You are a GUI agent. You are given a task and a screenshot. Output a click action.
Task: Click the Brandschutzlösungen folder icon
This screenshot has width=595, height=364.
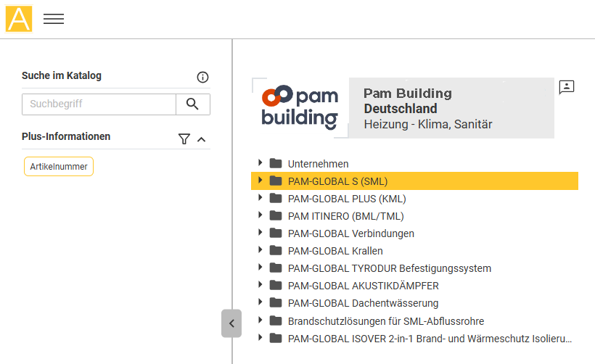click(276, 320)
